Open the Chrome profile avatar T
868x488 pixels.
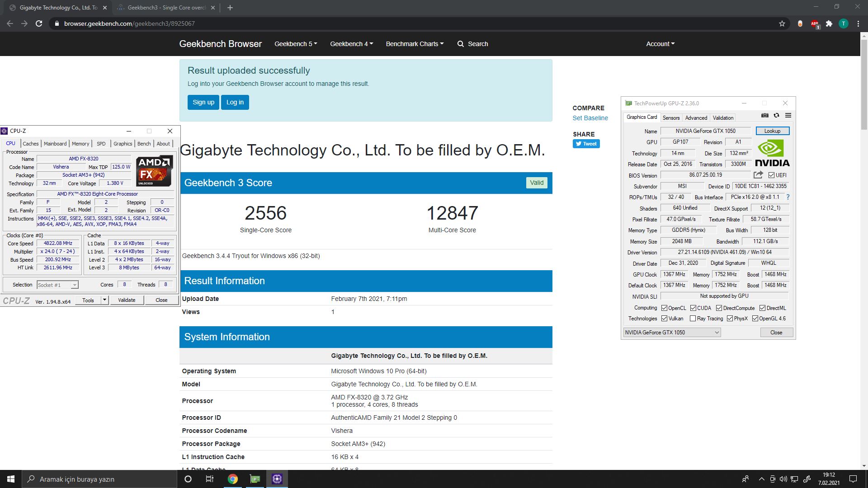843,23
